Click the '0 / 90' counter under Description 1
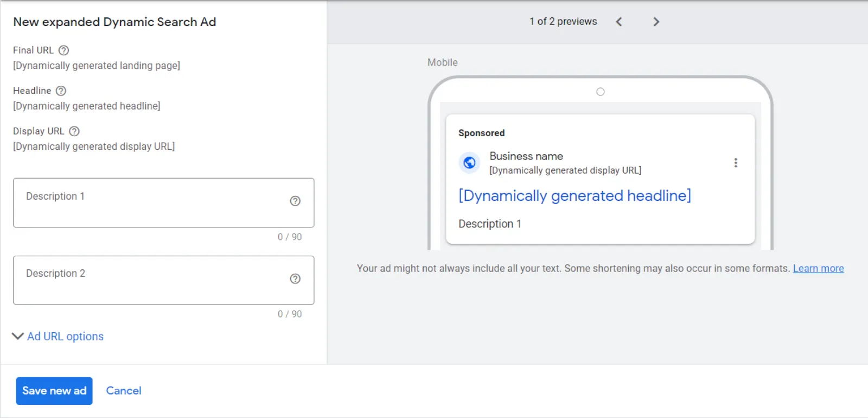The height and width of the screenshot is (418, 868). click(x=290, y=237)
